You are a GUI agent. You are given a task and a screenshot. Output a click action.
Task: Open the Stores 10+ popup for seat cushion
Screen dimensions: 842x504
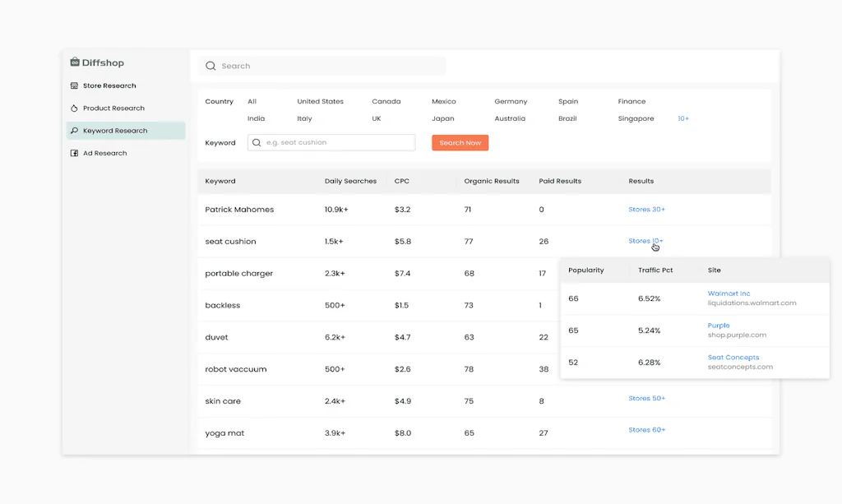tap(647, 240)
